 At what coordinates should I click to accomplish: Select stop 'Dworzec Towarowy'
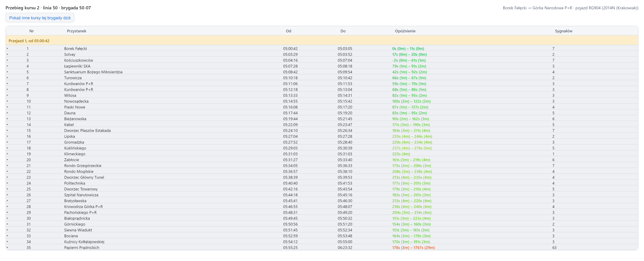point(81,189)
